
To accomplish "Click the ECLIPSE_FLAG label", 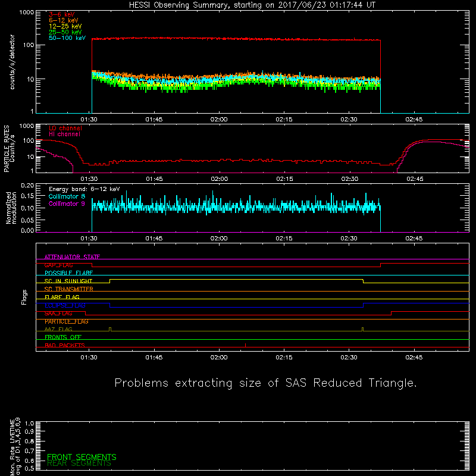I will (x=65, y=305).
